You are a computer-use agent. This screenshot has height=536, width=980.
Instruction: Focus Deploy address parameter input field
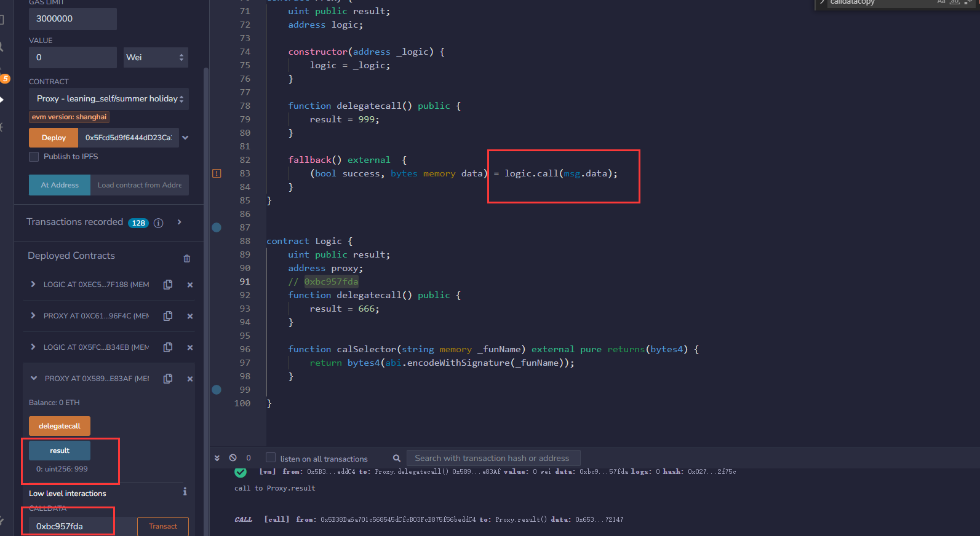coord(129,138)
